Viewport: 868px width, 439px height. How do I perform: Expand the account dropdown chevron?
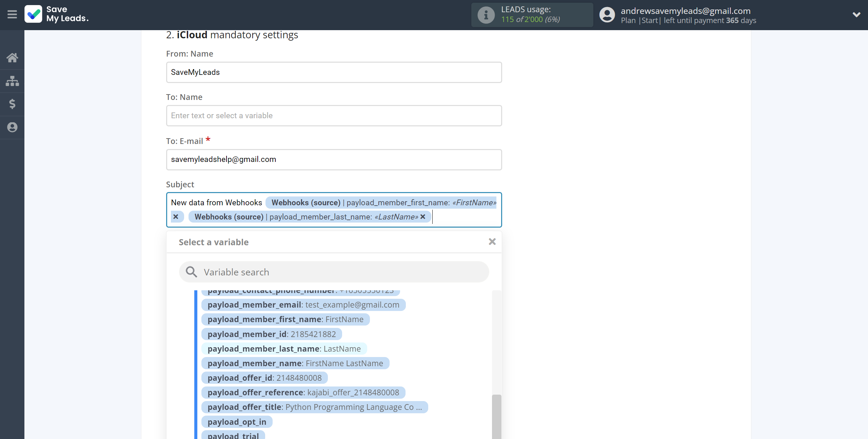point(856,15)
